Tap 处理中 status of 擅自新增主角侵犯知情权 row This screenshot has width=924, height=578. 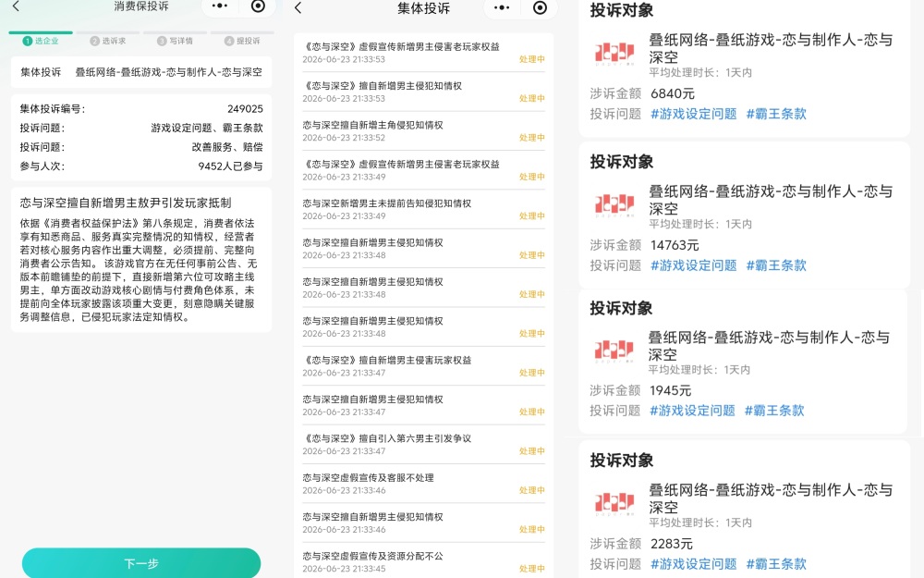click(x=531, y=138)
